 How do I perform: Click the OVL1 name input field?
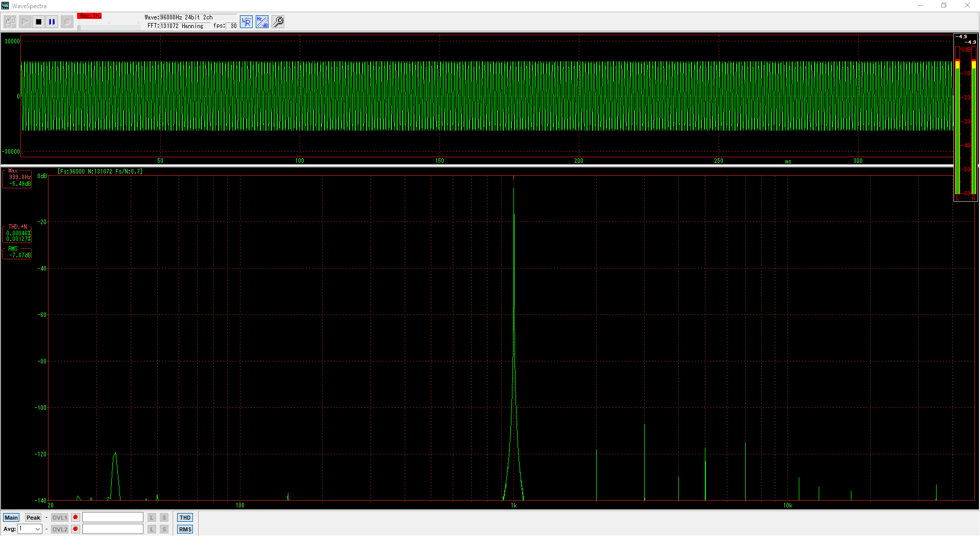point(113,518)
